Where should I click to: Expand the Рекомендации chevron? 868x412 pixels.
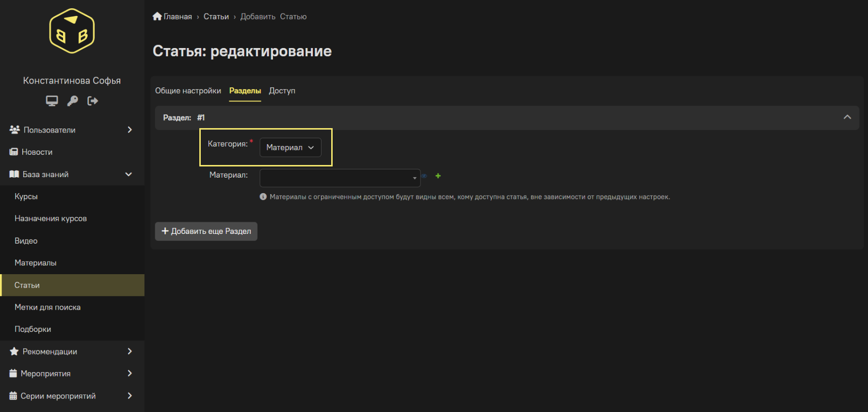pyautogui.click(x=129, y=351)
